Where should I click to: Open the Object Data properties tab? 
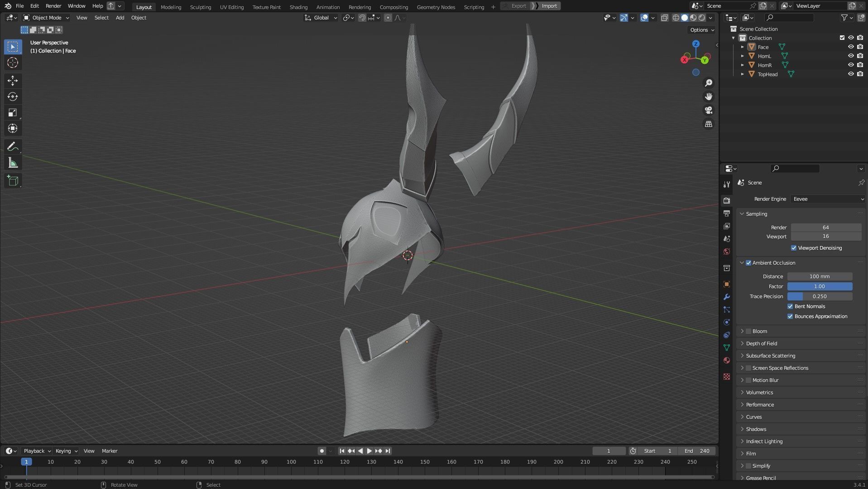point(727,348)
